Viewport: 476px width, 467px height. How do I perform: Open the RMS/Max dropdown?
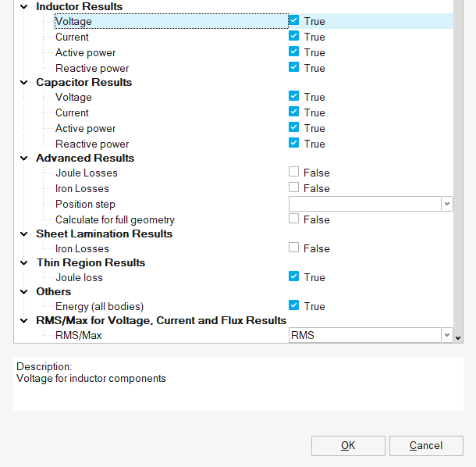447,335
